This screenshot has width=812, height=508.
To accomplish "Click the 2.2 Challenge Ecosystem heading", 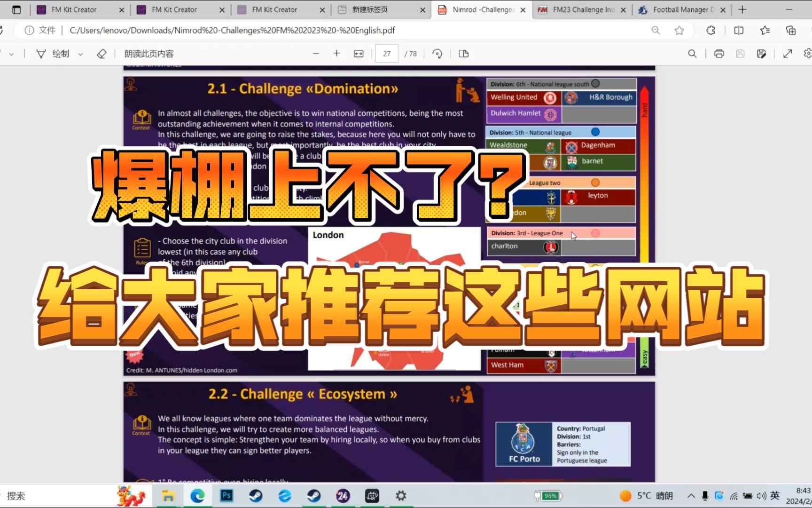I will [303, 394].
